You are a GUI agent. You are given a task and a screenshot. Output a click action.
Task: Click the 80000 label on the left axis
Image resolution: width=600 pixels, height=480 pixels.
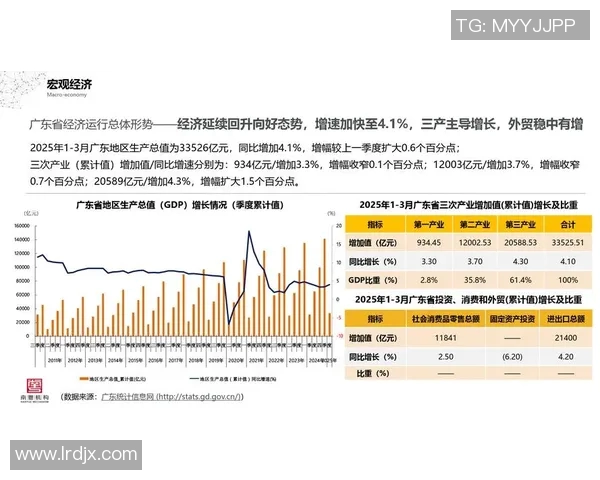[x=23, y=281]
